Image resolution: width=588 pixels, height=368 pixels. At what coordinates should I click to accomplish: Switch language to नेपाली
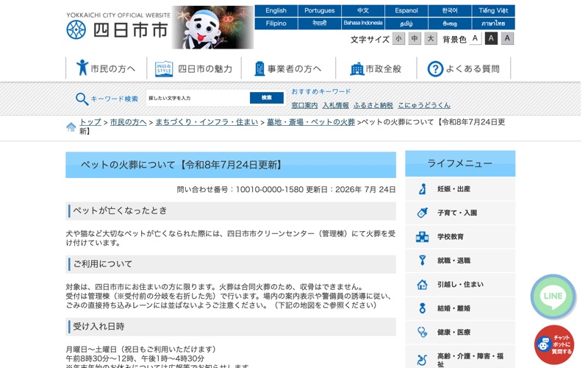(x=320, y=24)
